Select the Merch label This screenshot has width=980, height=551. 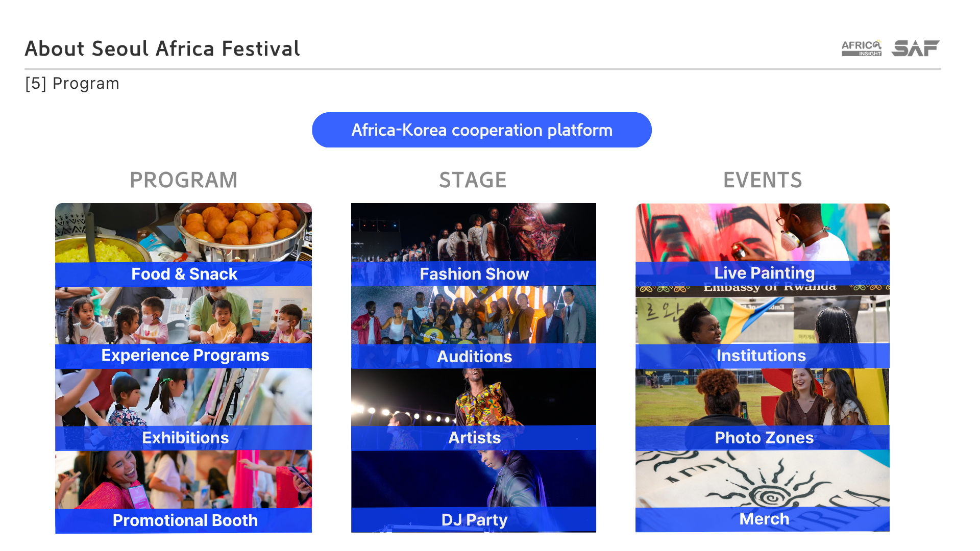tap(764, 519)
